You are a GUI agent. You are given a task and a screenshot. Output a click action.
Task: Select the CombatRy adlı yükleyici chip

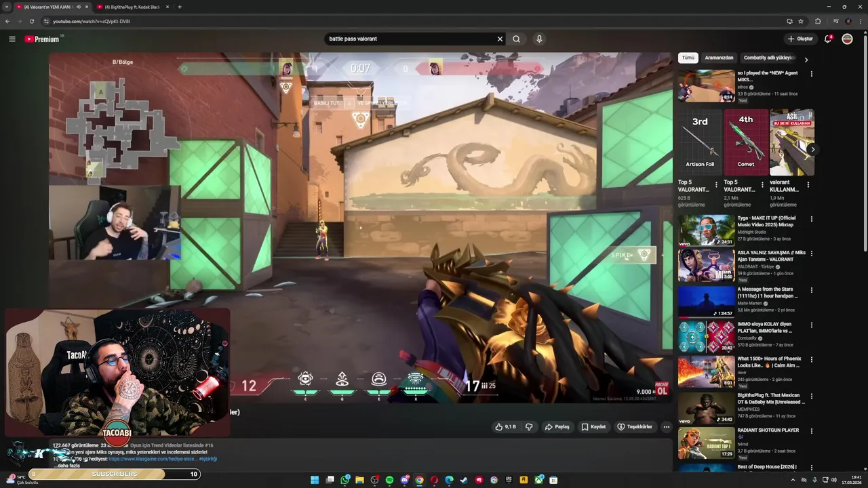tap(769, 58)
